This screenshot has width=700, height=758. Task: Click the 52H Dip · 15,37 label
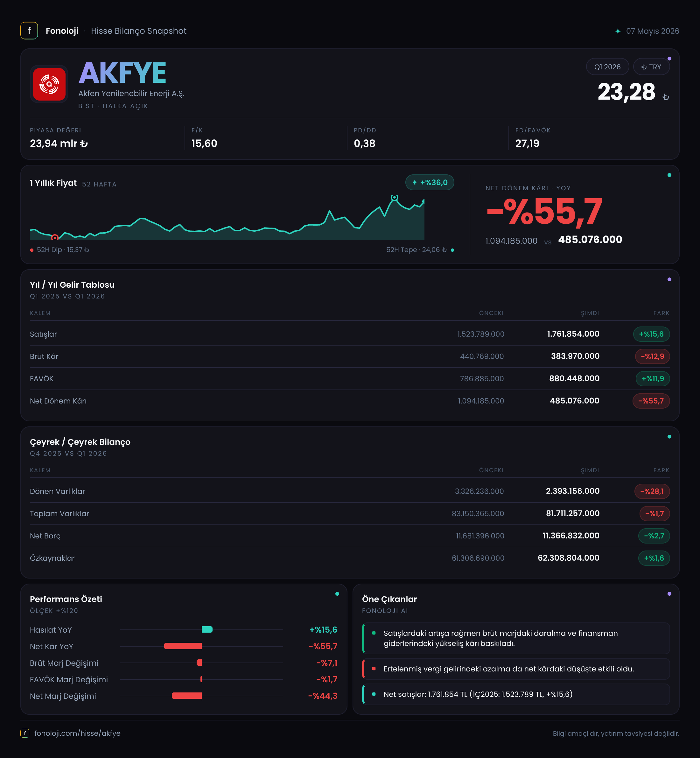[60, 250]
